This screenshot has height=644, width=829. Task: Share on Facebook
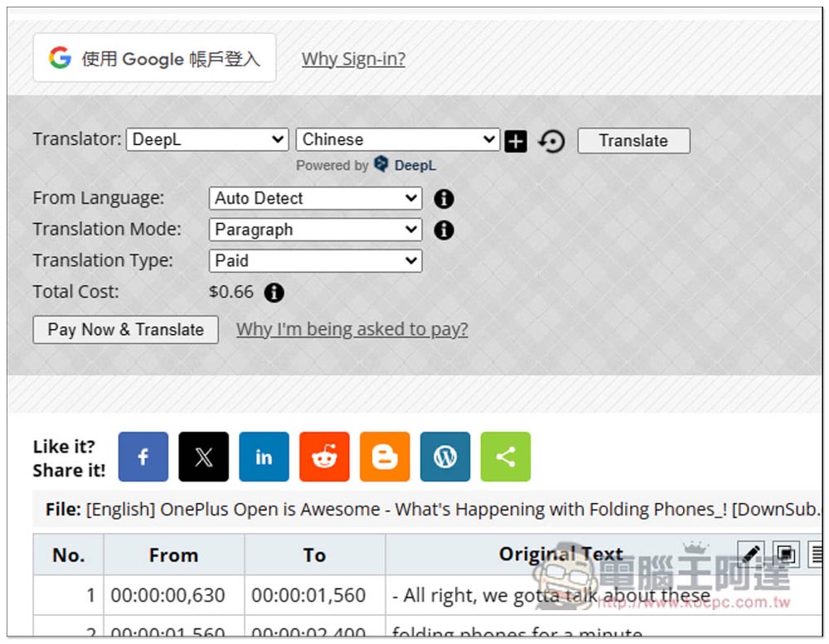(x=143, y=457)
